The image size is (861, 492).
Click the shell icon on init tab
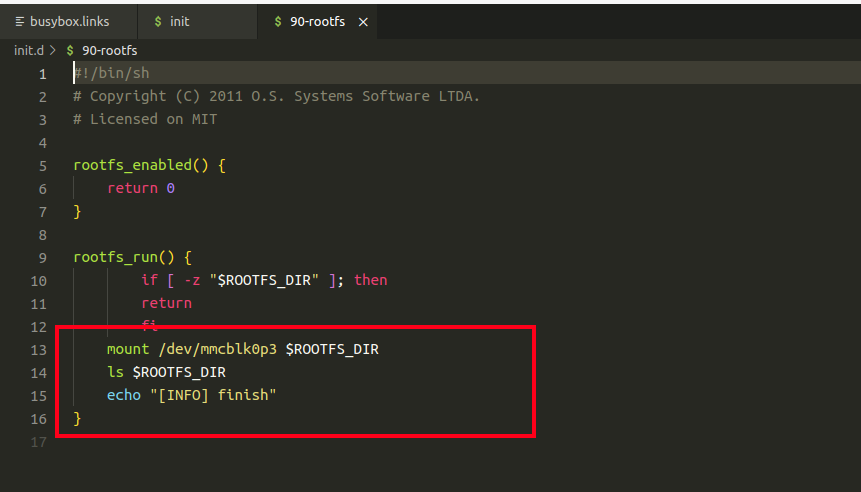pos(158,21)
